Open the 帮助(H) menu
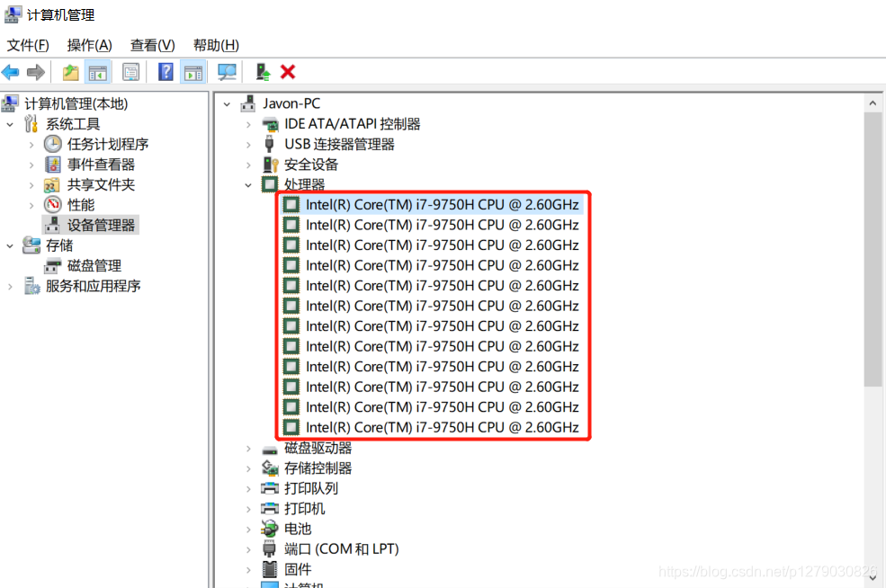 pos(216,45)
